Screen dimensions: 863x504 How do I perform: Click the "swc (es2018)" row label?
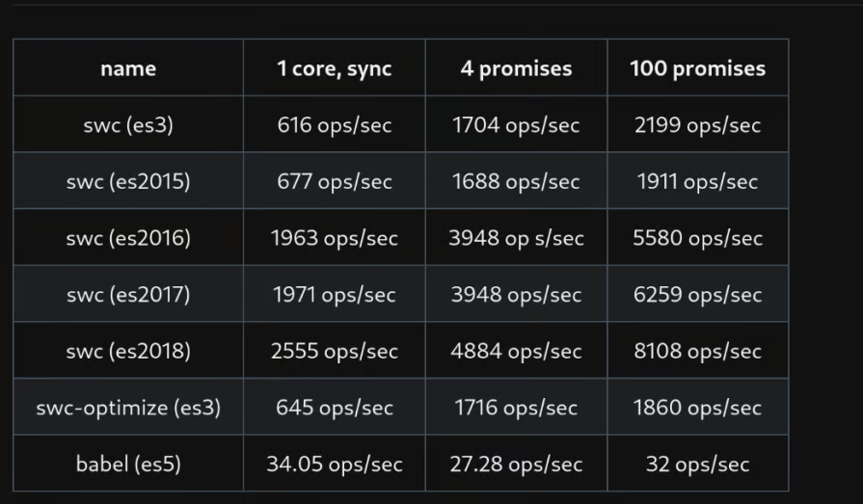point(128,352)
